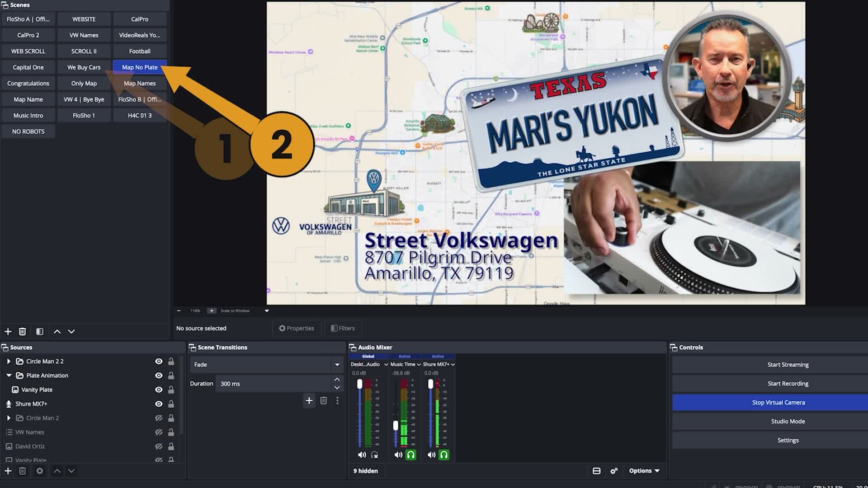Lock toggle for Circle Man 2 2
The image size is (868, 488).
[171, 361]
